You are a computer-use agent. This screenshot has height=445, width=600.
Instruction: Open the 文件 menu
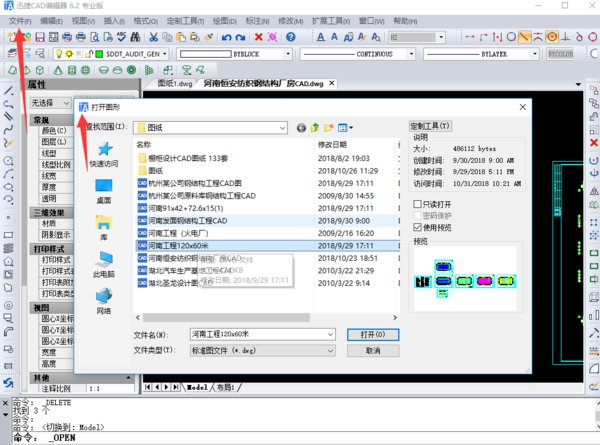tap(20, 21)
